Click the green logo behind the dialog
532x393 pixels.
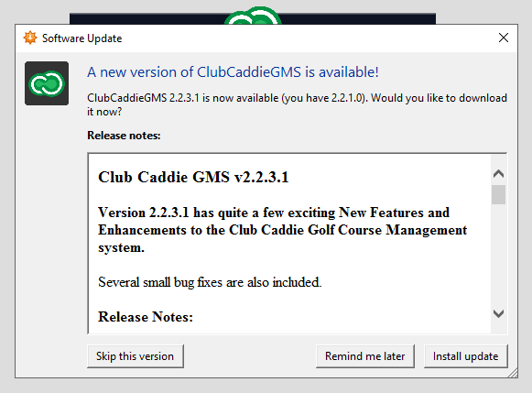[253, 16]
